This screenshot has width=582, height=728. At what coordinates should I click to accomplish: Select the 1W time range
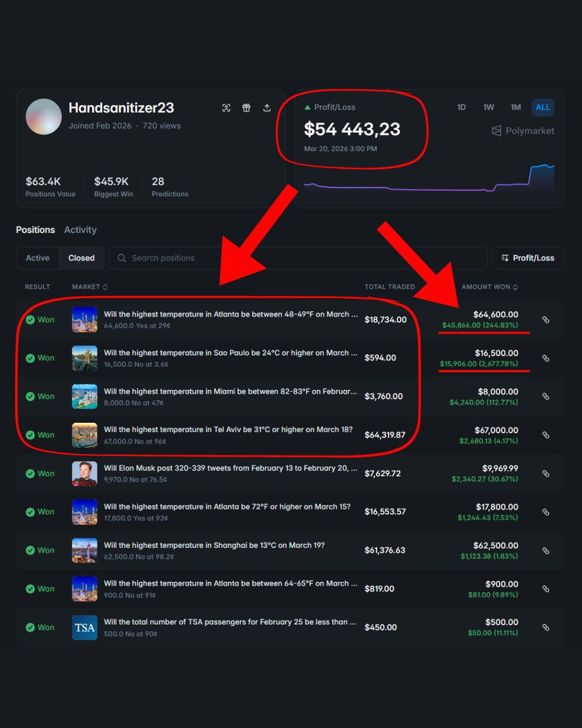(489, 107)
